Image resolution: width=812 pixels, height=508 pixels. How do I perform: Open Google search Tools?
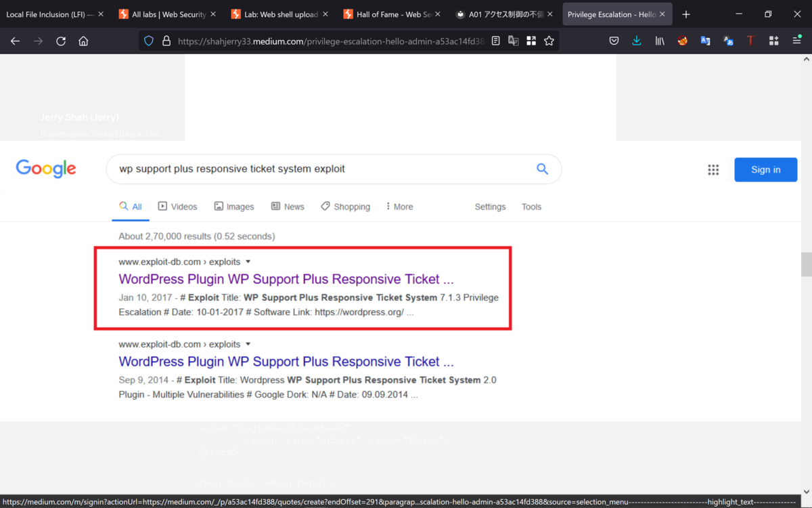pyautogui.click(x=531, y=207)
